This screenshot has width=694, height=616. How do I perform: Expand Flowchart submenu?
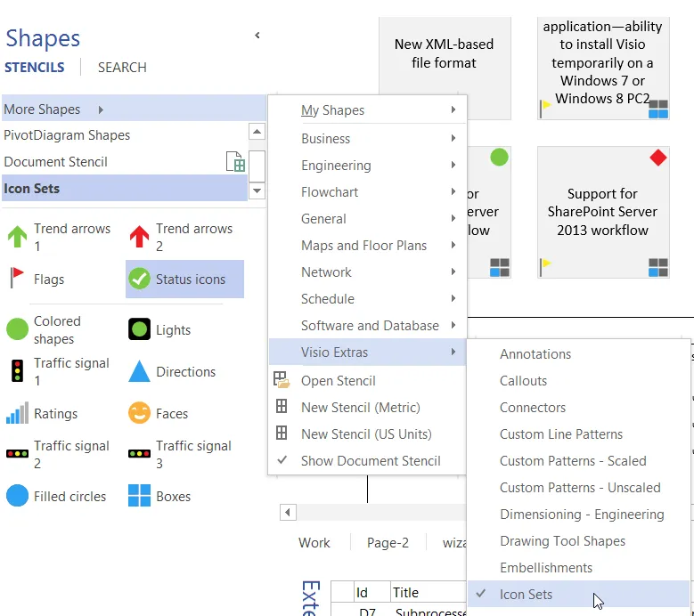pyautogui.click(x=367, y=192)
